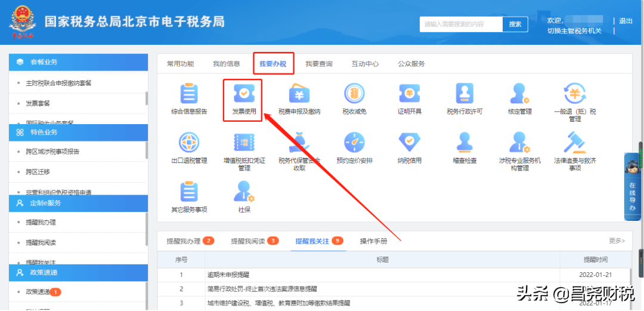
Task: Click the 标题 column header
Action: (x=382, y=260)
